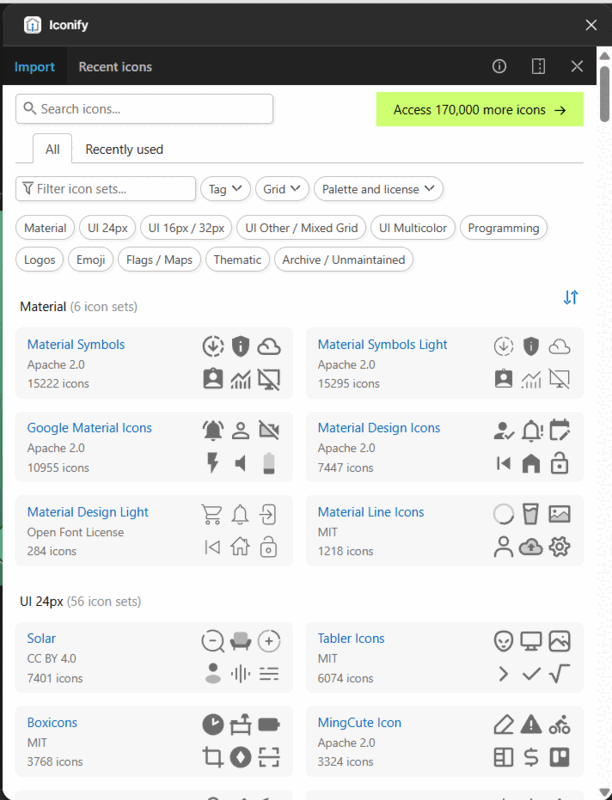Toggle the Thematic filter chip

point(238,260)
